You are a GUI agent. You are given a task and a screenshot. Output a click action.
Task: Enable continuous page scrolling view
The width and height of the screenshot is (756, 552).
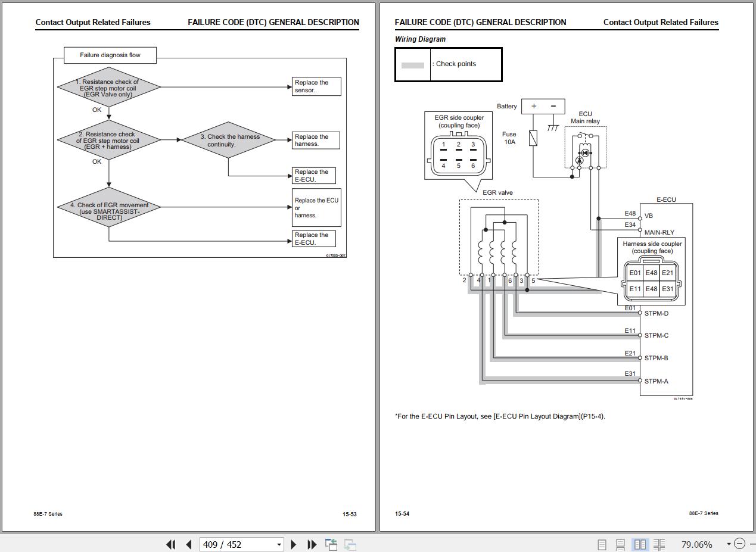(620, 544)
